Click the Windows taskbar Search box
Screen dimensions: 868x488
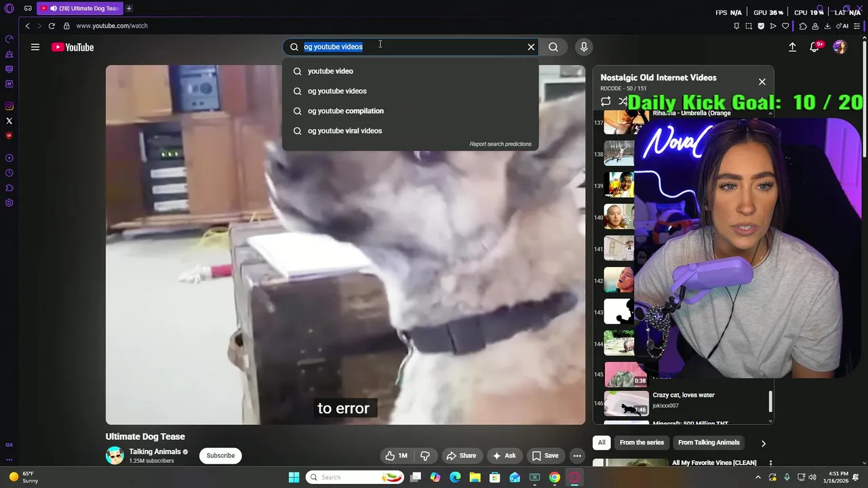pos(356,477)
